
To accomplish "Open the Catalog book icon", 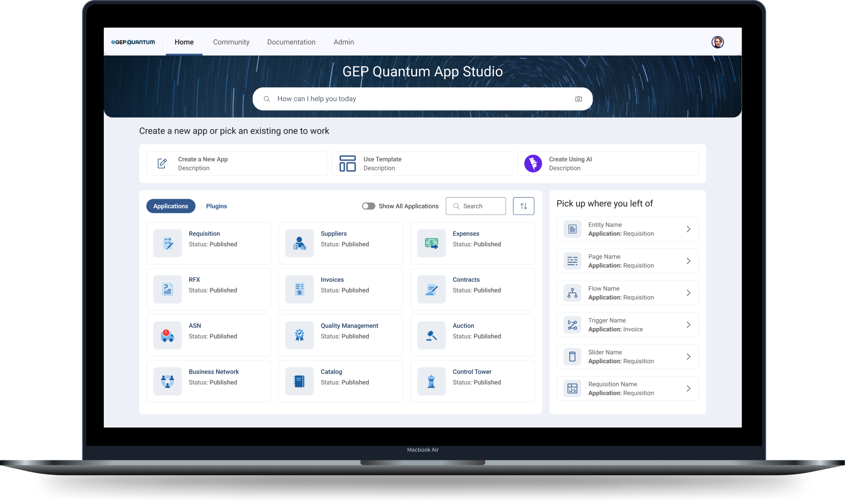I will [x=299, y=381].
